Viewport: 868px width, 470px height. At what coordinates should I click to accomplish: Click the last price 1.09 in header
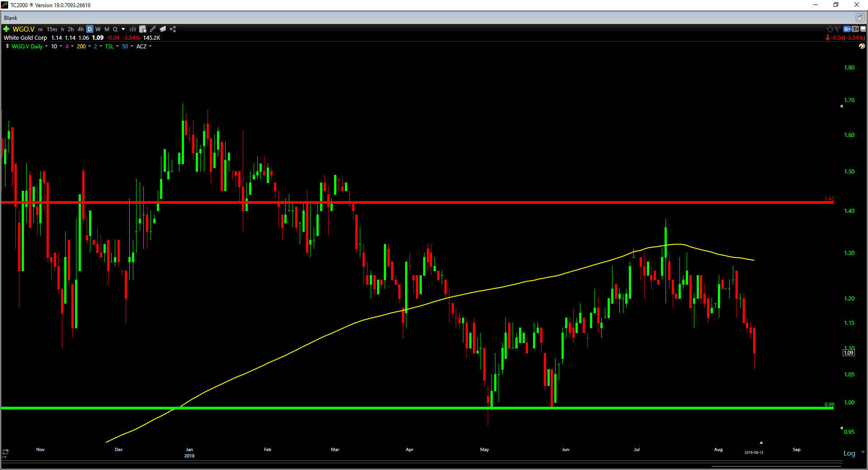98,38
